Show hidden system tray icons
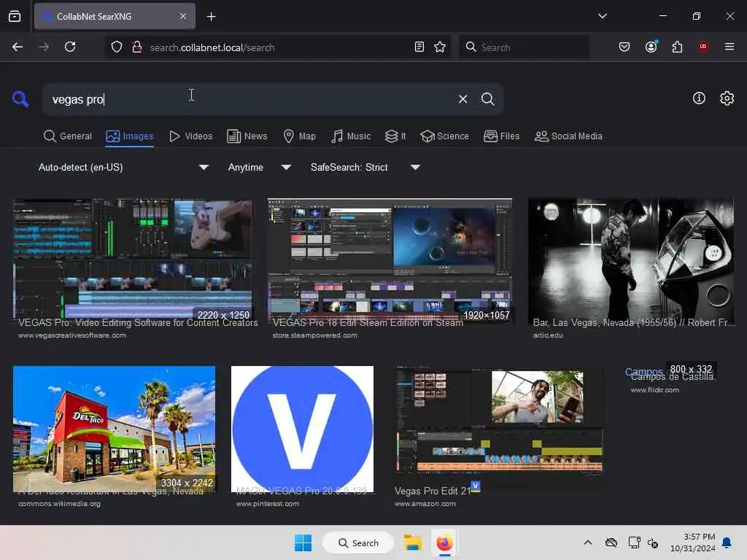Screen dimensions: 747x560 click(x=588, y=542)
